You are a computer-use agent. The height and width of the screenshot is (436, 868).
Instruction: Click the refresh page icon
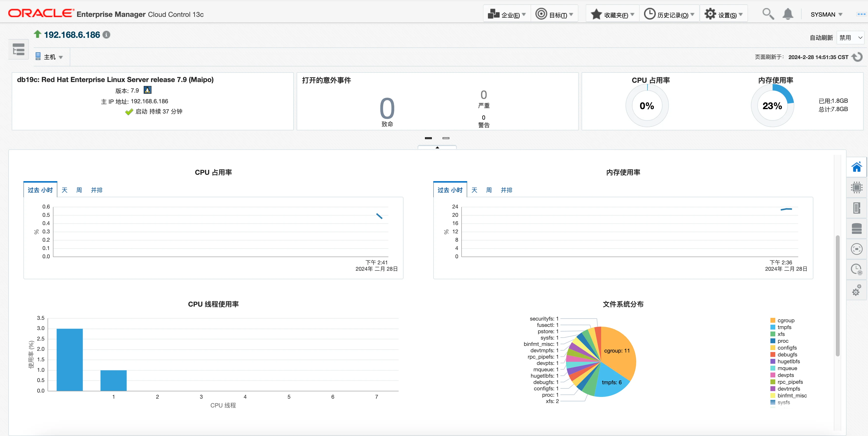857,57
